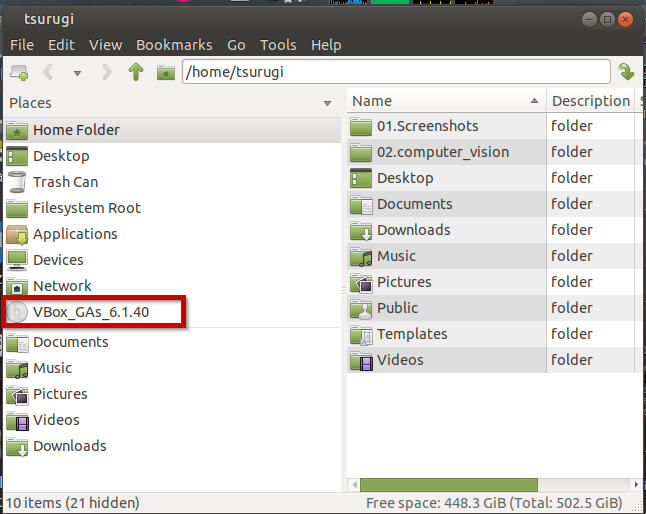Image resolution: width=646 pixels, height=514 pixels.
Task: Click the Home Folder icon in sidebar
Action: click(x=17, y=130)
